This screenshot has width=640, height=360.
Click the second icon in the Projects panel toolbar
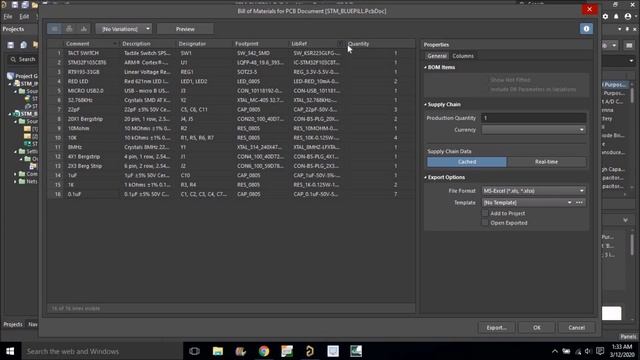click(23, 45)
